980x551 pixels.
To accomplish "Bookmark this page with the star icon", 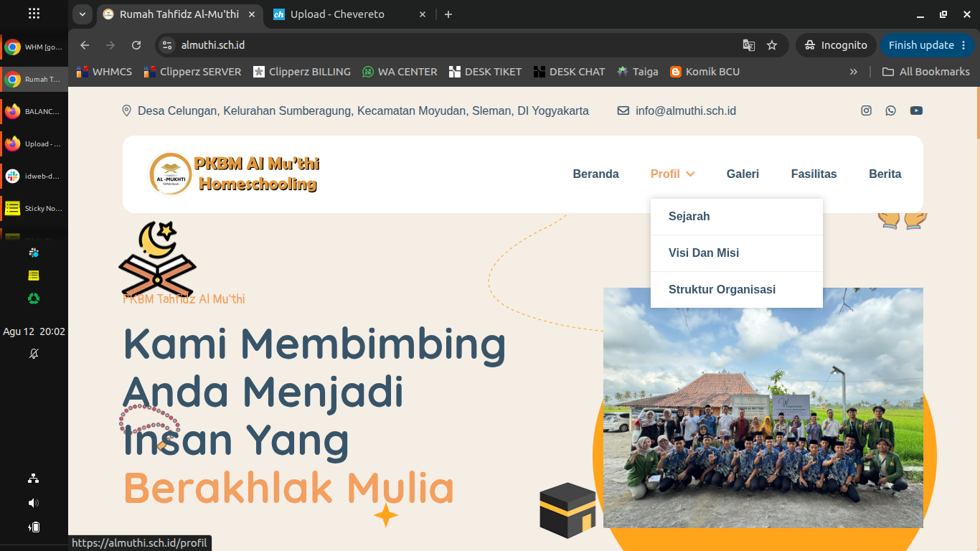I will pos(772,45).
